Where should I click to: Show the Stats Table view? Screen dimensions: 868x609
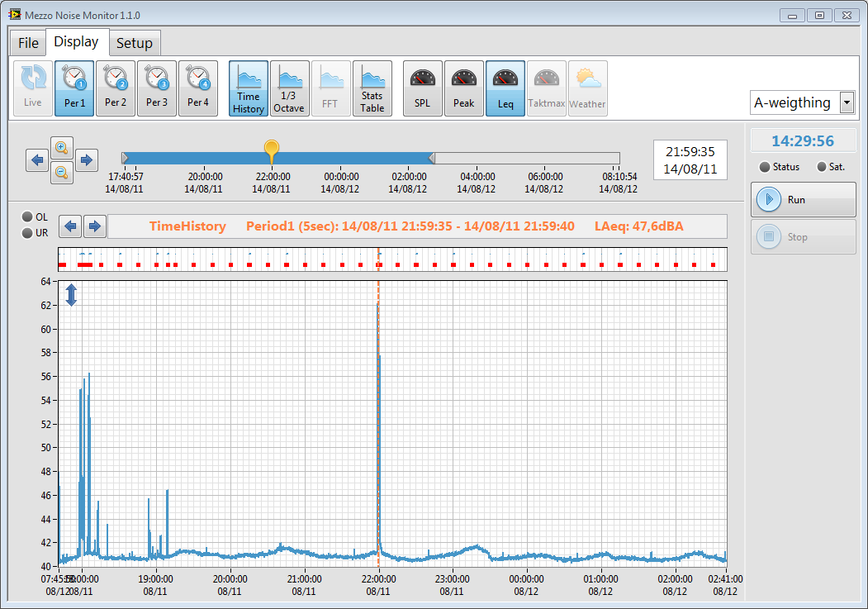coord(372,88)
